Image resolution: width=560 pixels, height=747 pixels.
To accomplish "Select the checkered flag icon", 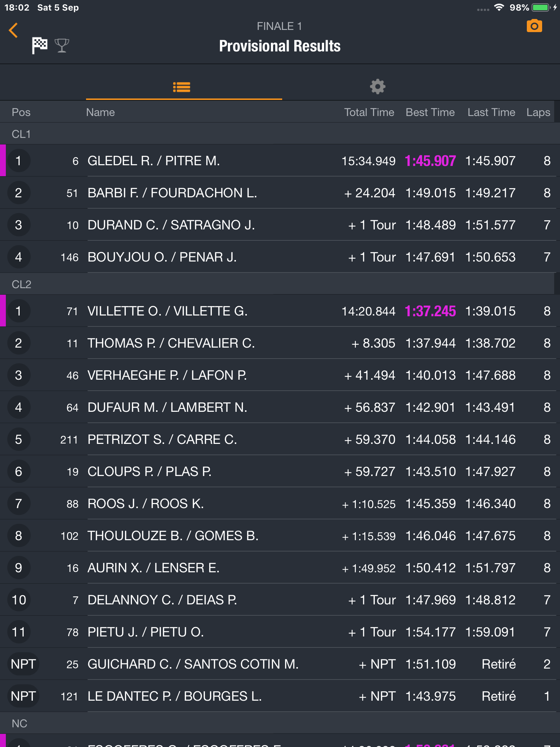I will [x=39, y=46].
